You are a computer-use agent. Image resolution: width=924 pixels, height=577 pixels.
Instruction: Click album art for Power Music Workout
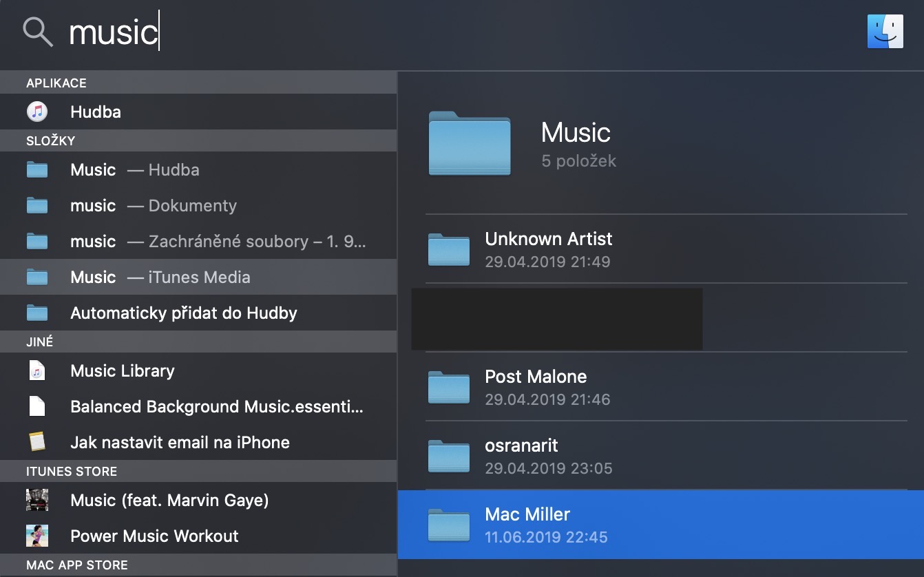[x=37, y=536]
